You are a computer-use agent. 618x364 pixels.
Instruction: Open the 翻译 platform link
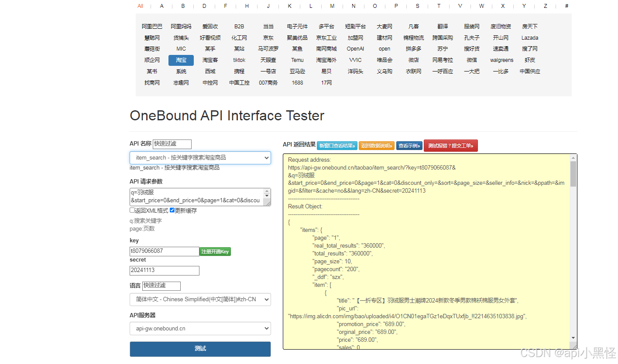point(443,27)
